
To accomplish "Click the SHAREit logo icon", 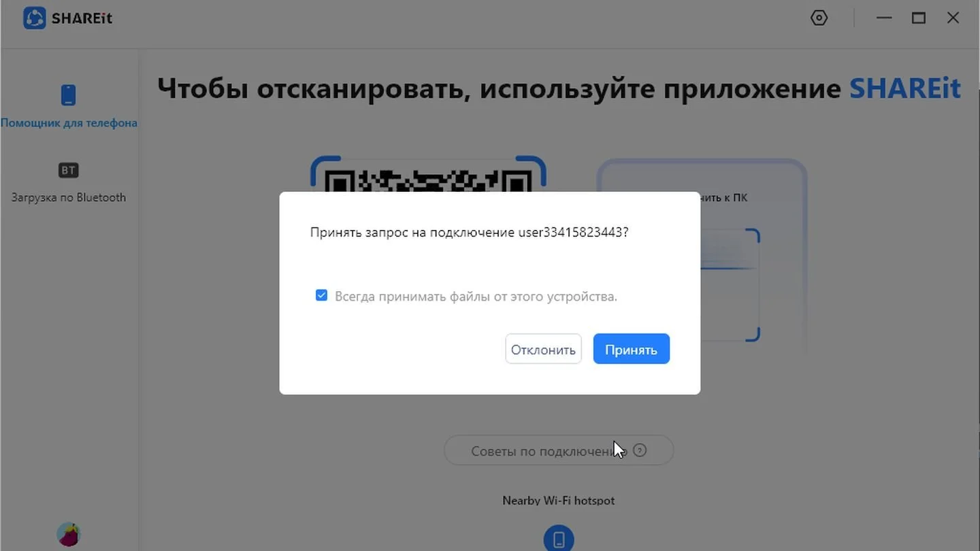I will click(35, 18).
